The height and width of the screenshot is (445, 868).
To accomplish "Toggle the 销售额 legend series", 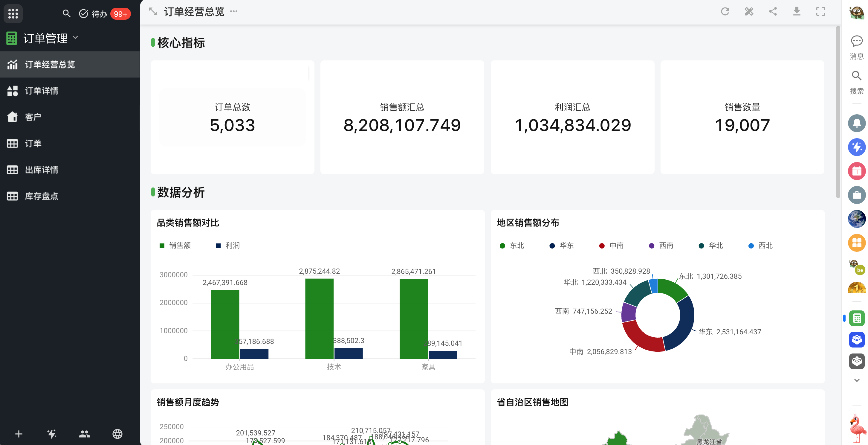I will 175,246.
